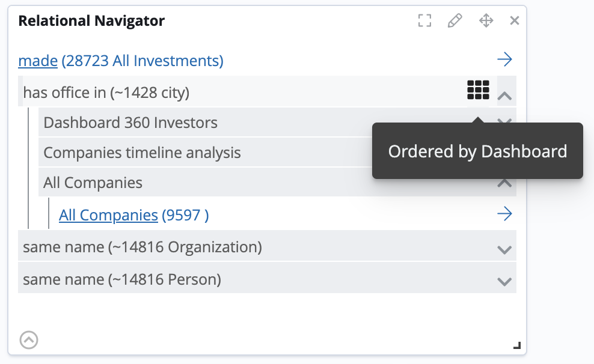Click the move panel icon
The height and width of the screenshot is (364, 594).
[x=486, y=20]
